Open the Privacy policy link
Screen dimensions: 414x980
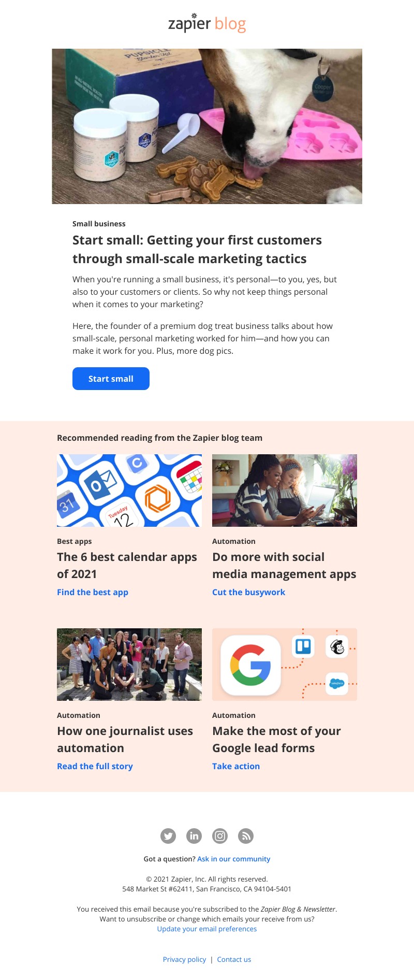(184, 959)
